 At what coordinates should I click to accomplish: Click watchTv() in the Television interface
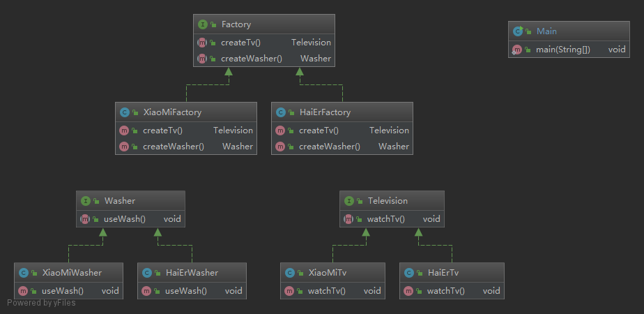click(386, 218)
